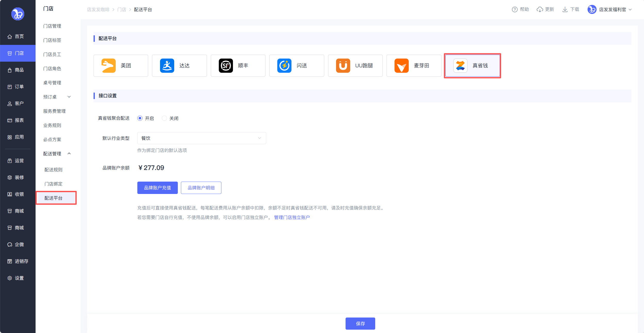Open the 默认行业类型 dropdown showing 餐饮
The image size is (644, 333).
[x=202, y=138]
